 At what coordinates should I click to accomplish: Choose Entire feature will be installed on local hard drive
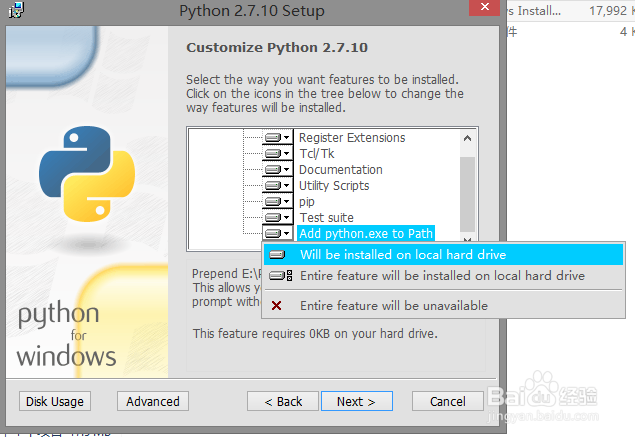pos(443,276)
